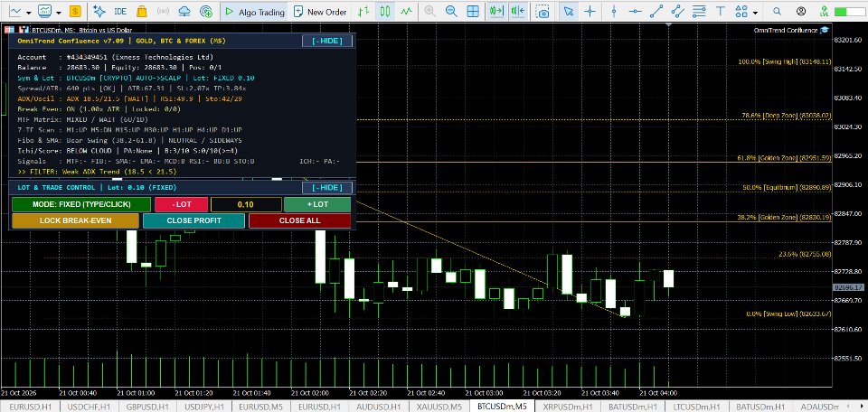868x412 pixels.
Task: Open the new chart icon in toolbar
Action: (x=15, y=11)
